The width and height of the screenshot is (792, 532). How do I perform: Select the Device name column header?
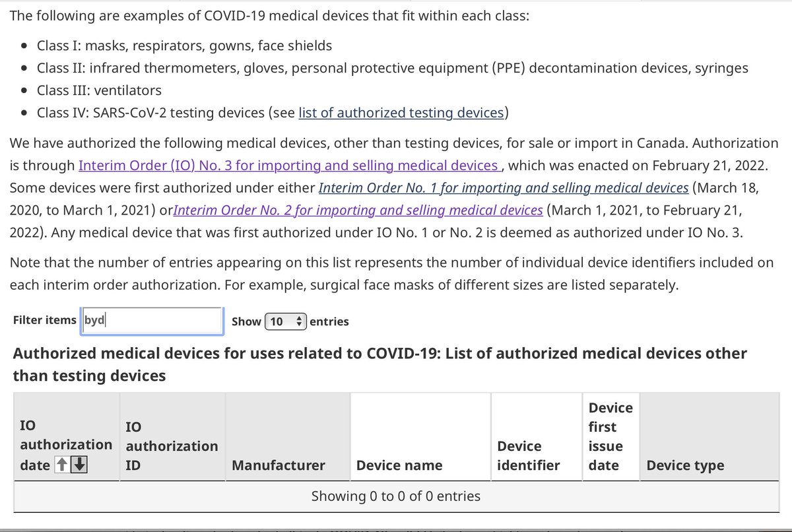pyautogui.click(x=420, y=437)
